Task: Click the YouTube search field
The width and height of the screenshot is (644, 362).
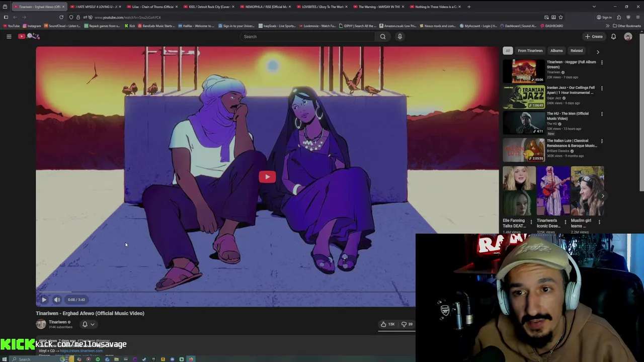Action: coord(307,36)
